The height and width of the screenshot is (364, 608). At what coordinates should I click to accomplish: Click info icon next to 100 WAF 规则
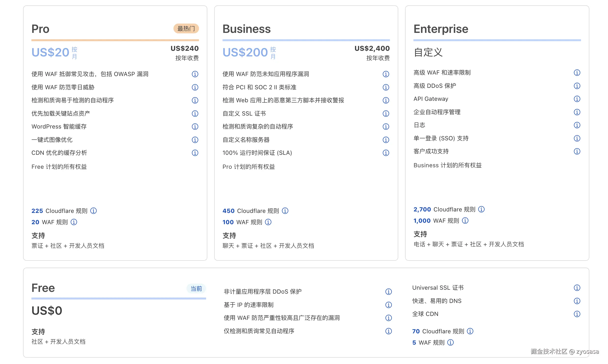(x=268, y=222)
